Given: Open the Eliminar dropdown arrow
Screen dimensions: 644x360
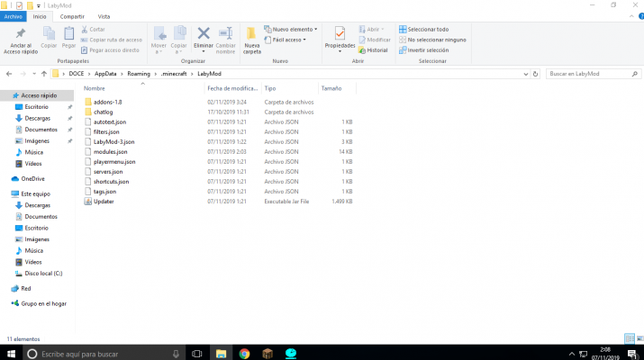Looking at the screenshot, I should [204, 50].
